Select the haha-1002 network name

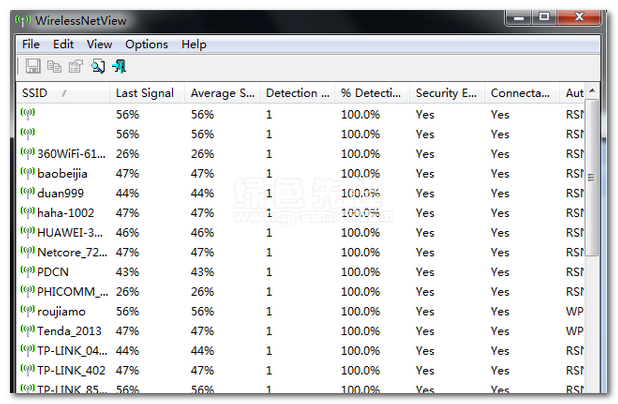[x=65, y=213]
